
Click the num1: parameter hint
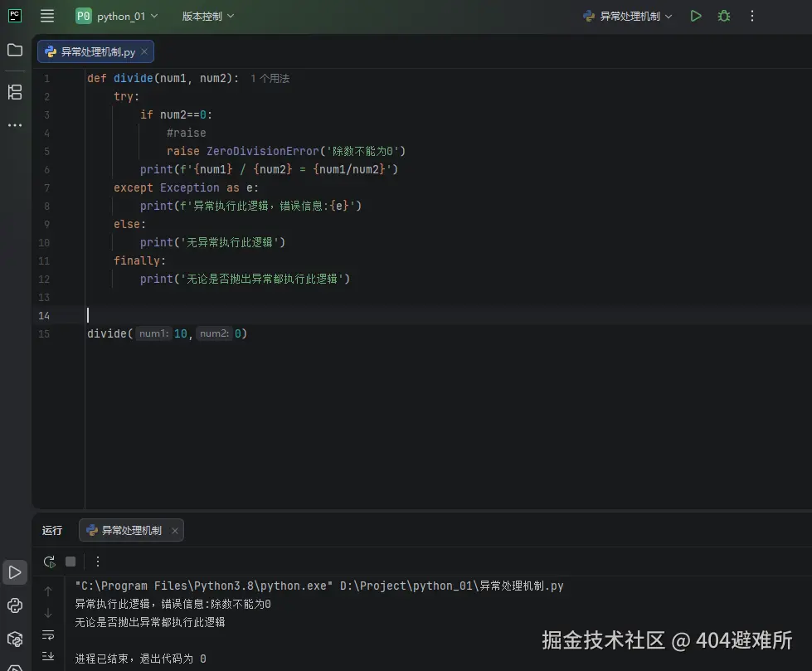click(x=153, y=333)
